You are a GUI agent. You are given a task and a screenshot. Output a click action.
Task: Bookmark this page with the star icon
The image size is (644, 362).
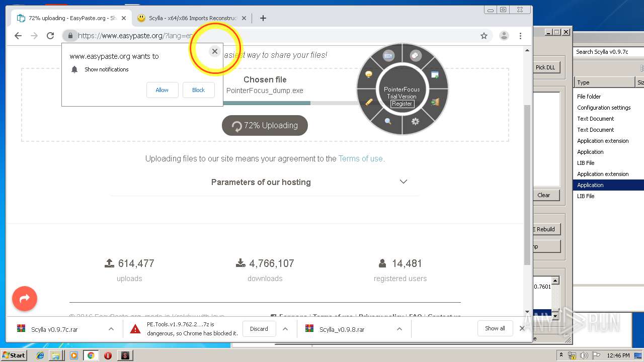coord(484,36)
